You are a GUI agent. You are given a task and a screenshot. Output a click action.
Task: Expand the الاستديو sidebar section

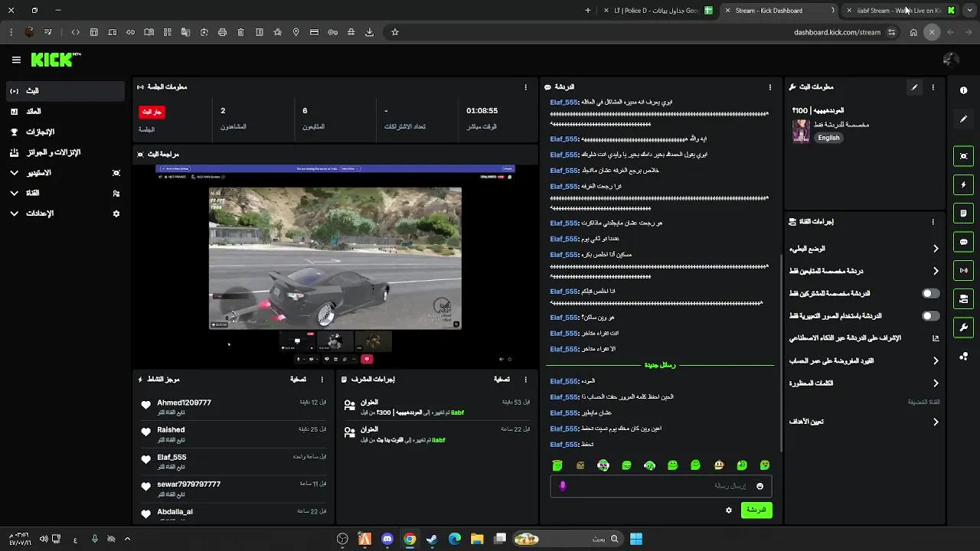(64, 173)
